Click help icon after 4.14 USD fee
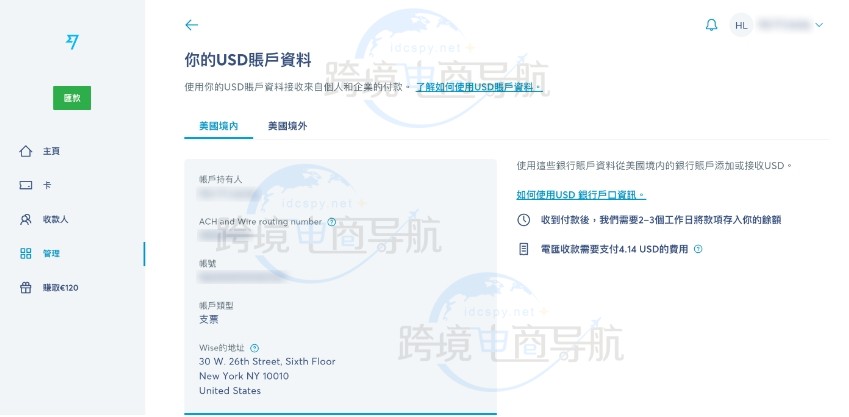The width and height of the screenshot is (849, 417). (x=698, y=249)
